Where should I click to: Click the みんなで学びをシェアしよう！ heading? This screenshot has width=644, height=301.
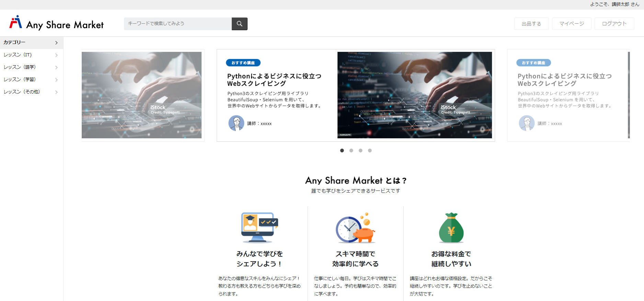tap(260, 259)
